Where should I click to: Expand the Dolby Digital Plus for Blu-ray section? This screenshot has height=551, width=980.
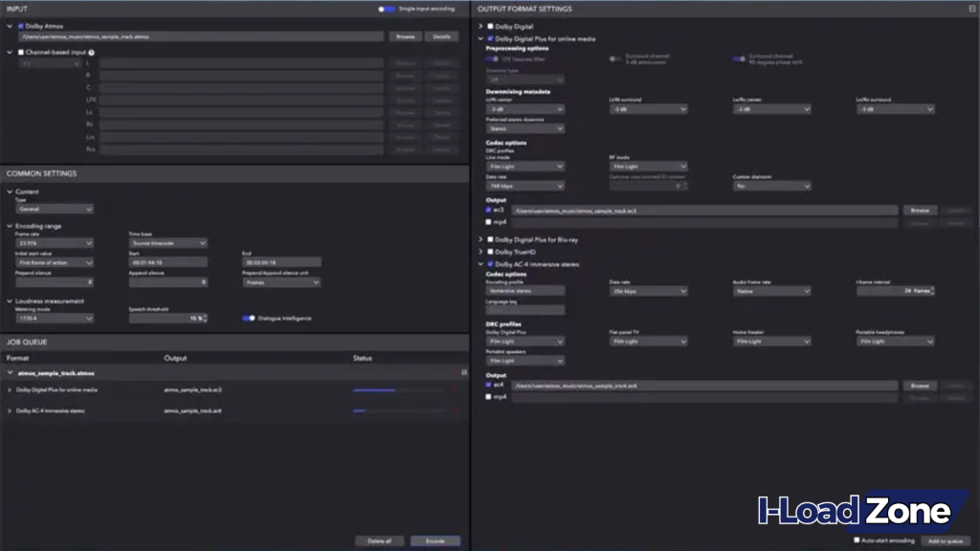click(x=481, y=239)
